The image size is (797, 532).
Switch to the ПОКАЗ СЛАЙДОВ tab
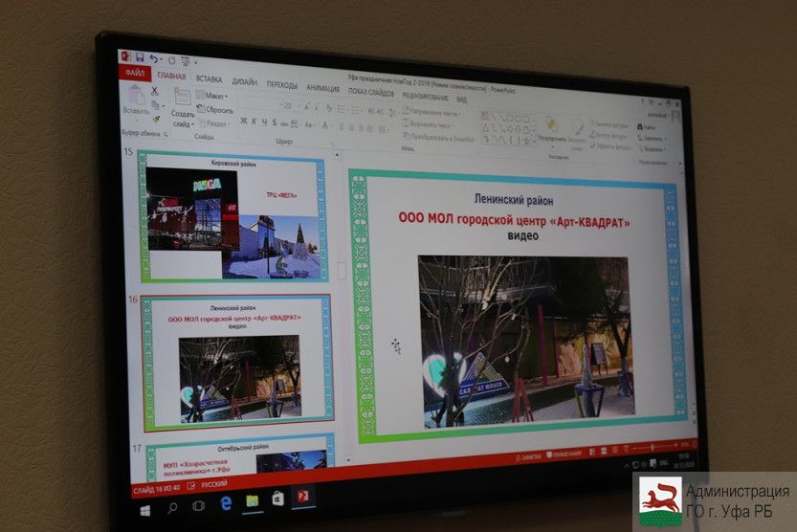[371, 92]
